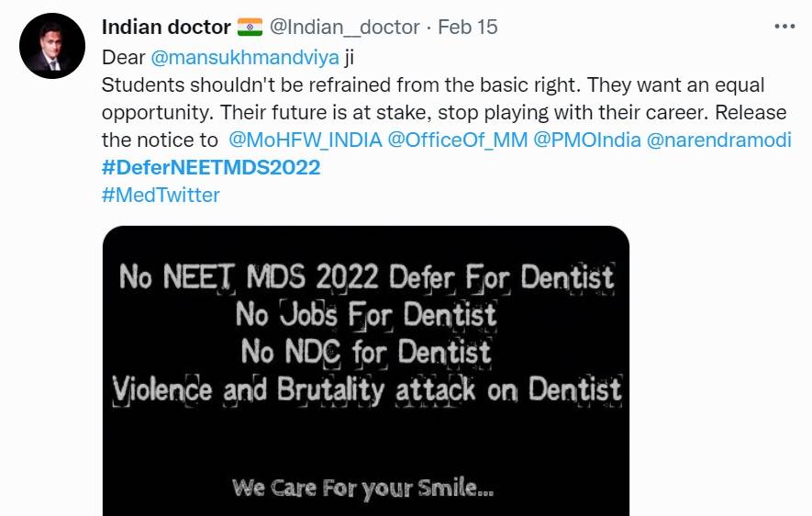The width and height of the screenshot is (812, 516).
Task: Open the @mansukhmandviya mention
Action: click(244, 57)
